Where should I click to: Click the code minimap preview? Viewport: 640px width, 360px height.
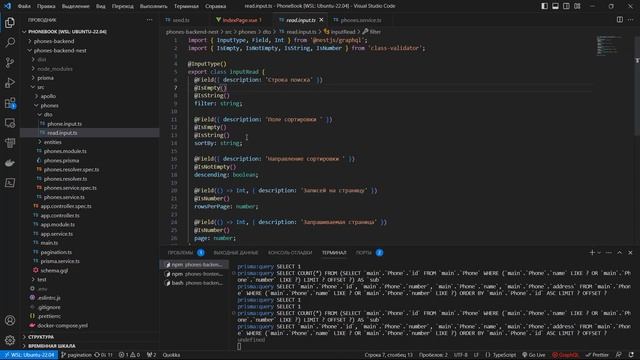609,45
